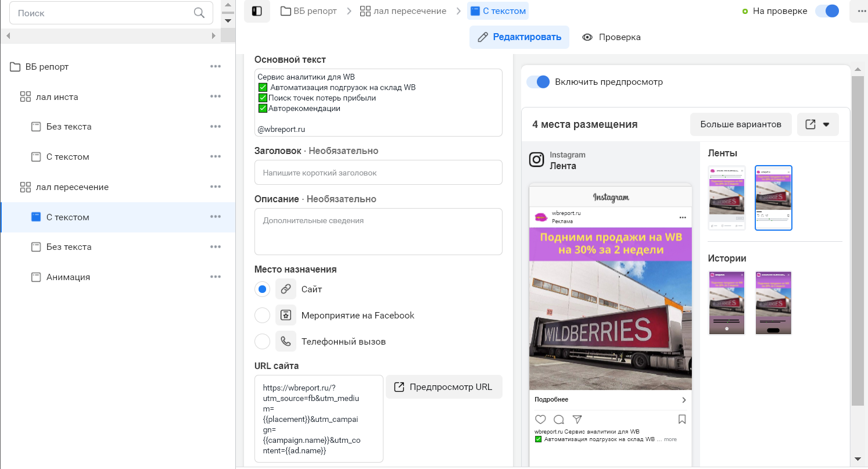
Task: Click the Поиск search field
Action: (x=111, y=13)
